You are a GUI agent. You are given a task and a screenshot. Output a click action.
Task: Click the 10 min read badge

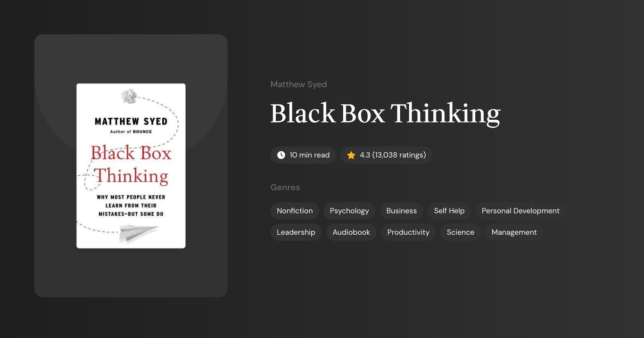click(x=303, y=155)
